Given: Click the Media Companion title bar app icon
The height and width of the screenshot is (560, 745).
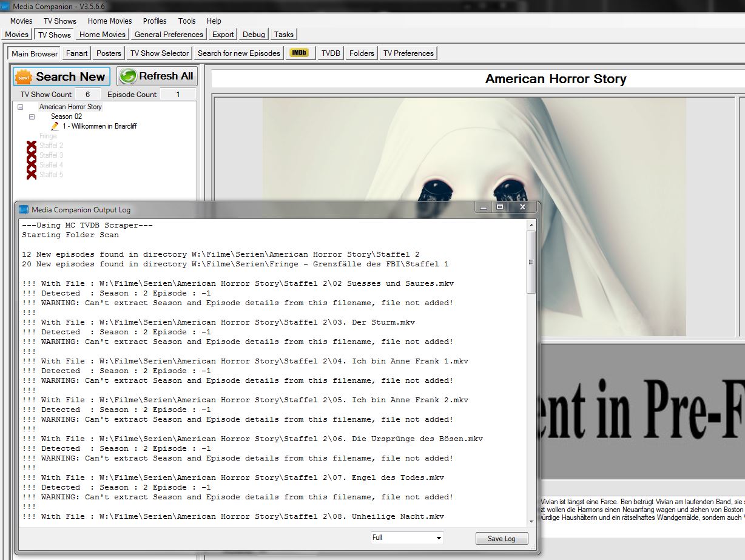Looking at the screenshot, I should pyautogui.click(x=5, y=5).
